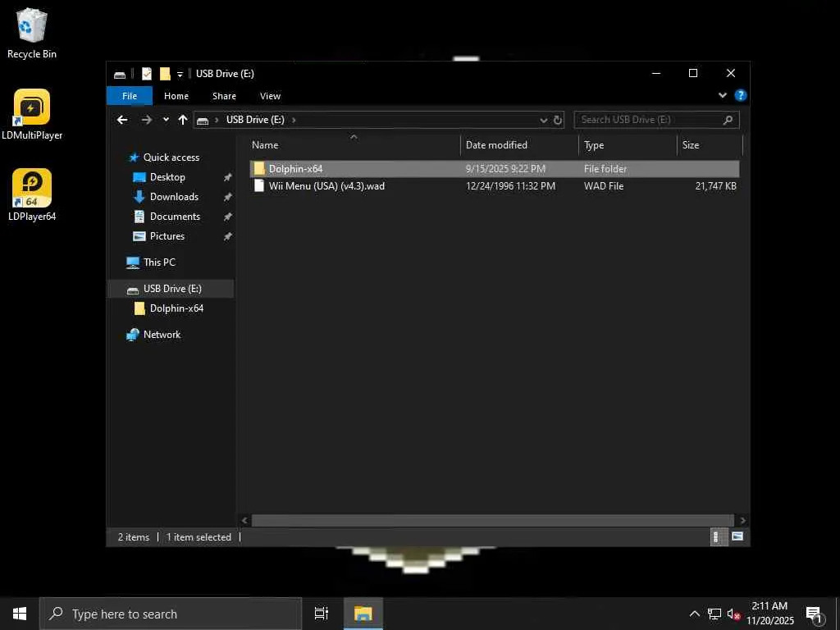Screen dimensions: 840x630
Task: Expand the ribbon with chevron
Action: tap(722, 95)
